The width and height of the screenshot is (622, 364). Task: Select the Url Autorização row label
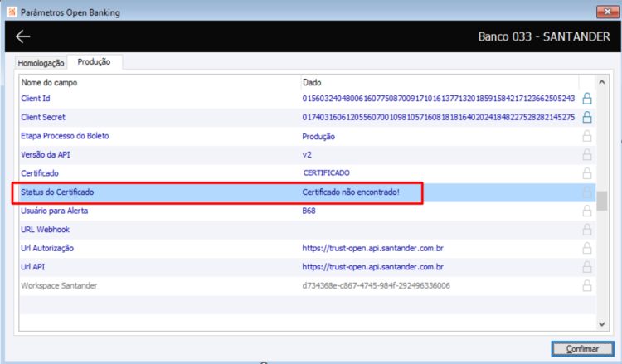pyautogui.click(x=47, y=248)
